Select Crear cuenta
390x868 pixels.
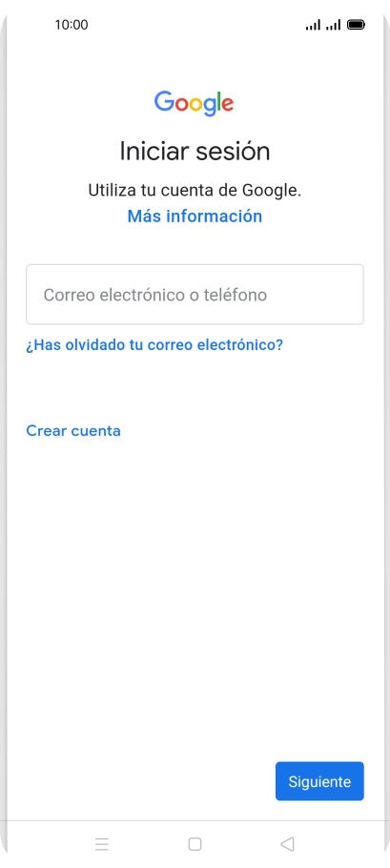[73, 431]
